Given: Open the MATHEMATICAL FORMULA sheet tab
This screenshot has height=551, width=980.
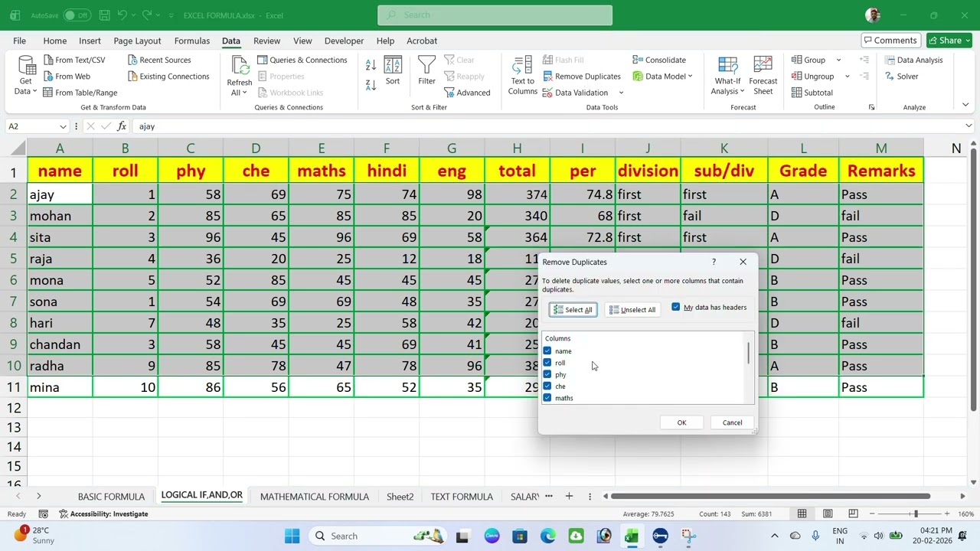Looking at the screenshot, I should tap(314, 497).
